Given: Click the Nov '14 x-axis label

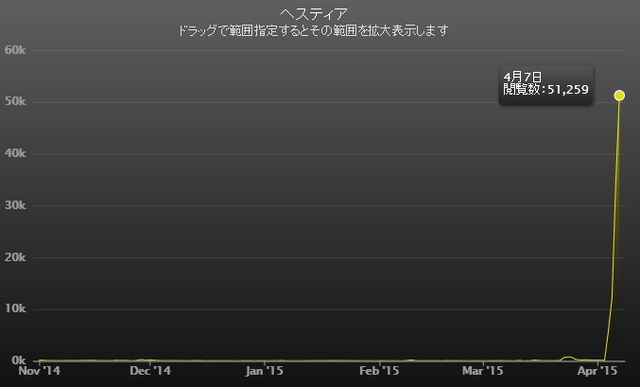Looking at the screenshot, I should [x=40, y=371].
